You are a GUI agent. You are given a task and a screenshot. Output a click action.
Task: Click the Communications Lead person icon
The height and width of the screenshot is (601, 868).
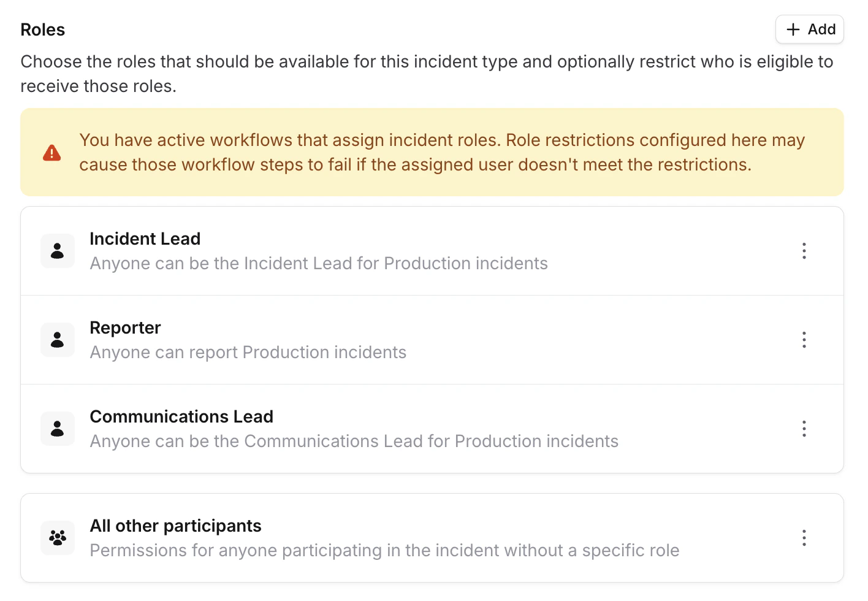coord(57,428)
